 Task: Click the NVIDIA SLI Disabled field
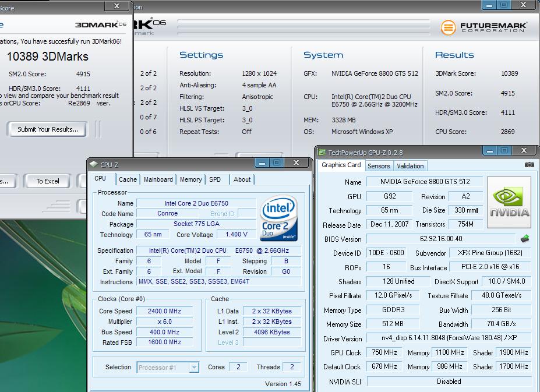click(449, 382)
